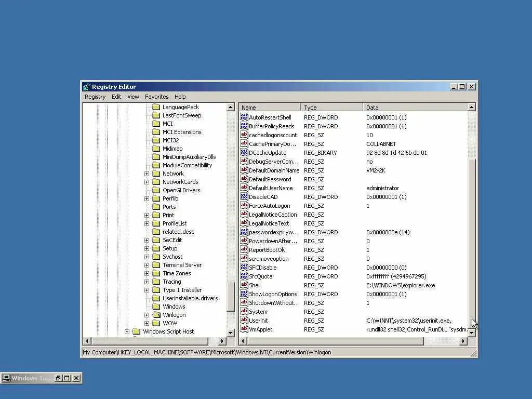Click the Data column header

pos(415,107)
